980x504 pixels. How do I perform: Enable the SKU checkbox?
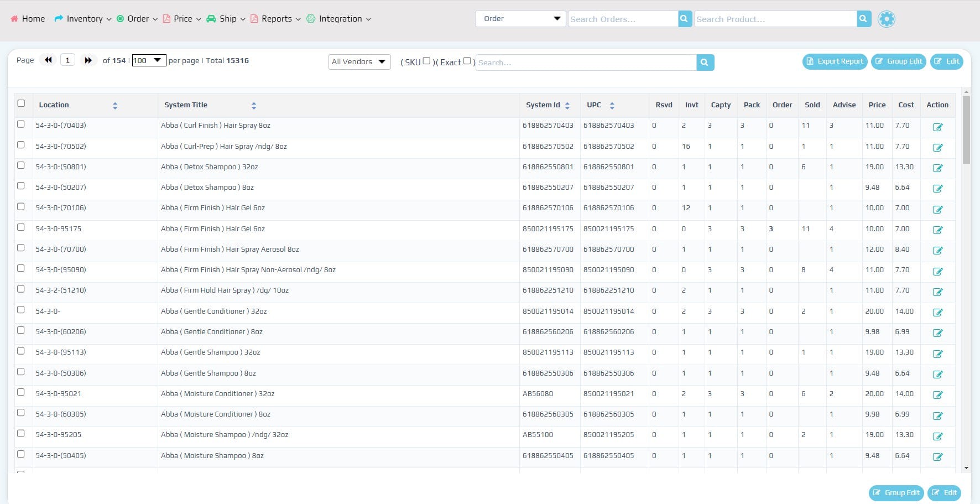click(x=426, y=60)
